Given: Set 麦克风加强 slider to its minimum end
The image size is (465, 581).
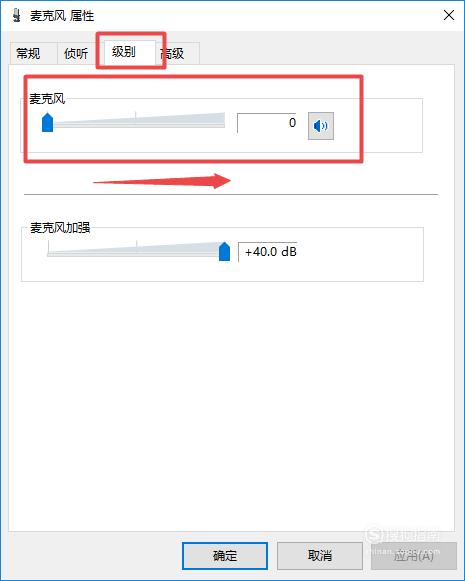Looking at the screenshot, I should (x=48, y=249).
